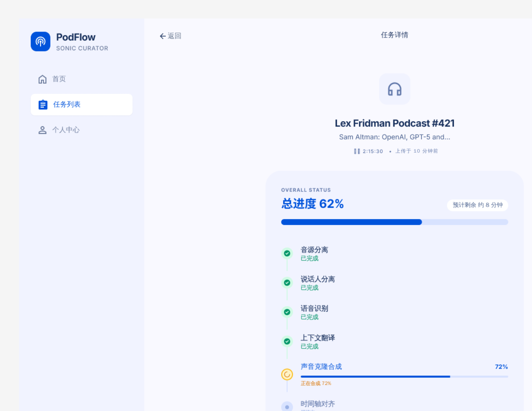The image size is (532, 411).
Task: Click the green check icon for 语音识别
Action: (287, 312)
